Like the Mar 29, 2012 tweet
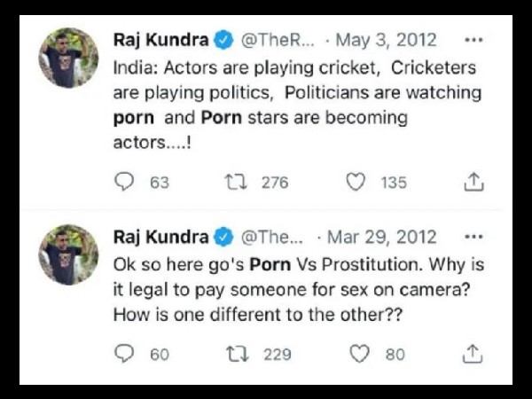Viewport: 532px width, 399px height. pos(359,354)
